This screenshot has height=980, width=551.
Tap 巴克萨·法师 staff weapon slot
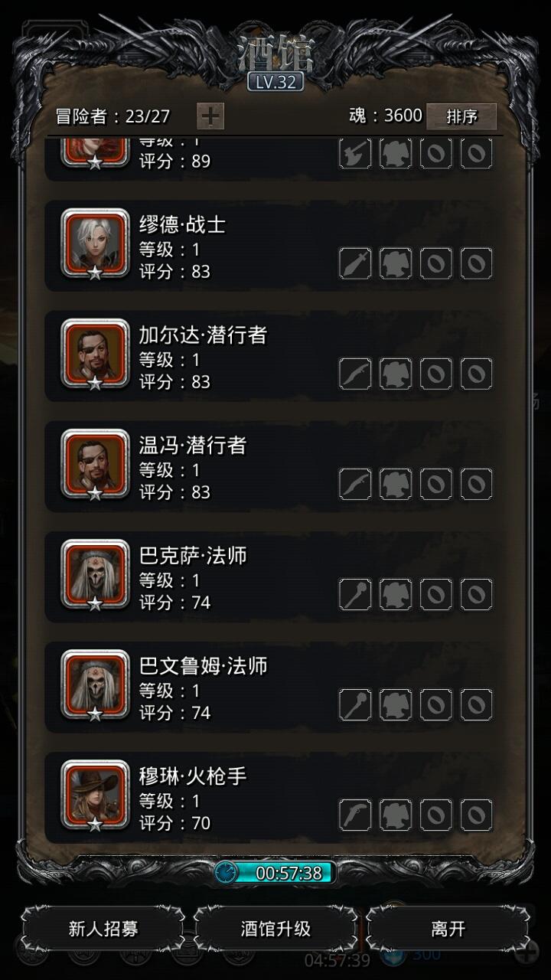(x=355, y=594)
